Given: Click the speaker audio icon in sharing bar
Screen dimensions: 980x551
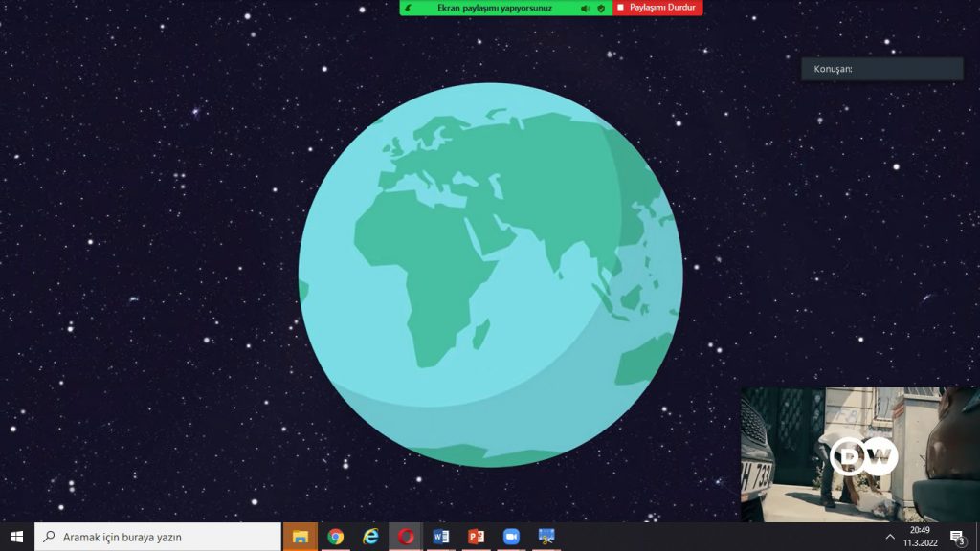Looking at the screenshot, I should [x=585, y=8].
